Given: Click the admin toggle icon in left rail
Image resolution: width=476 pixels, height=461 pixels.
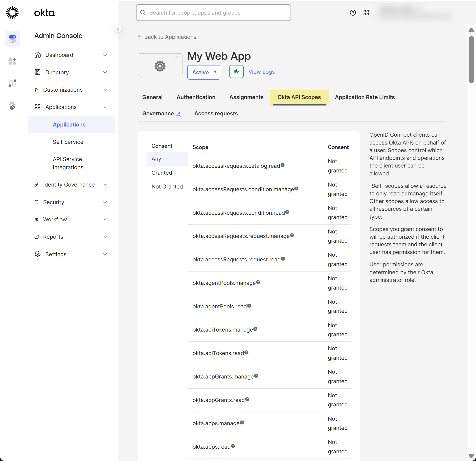Looking at the screenshot, I should (12, 39).
